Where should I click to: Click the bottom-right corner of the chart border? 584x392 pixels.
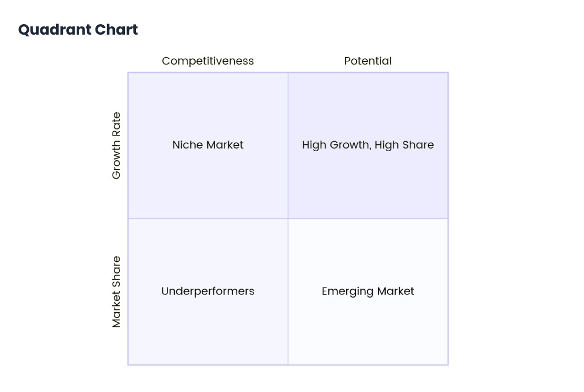(448, 365)
